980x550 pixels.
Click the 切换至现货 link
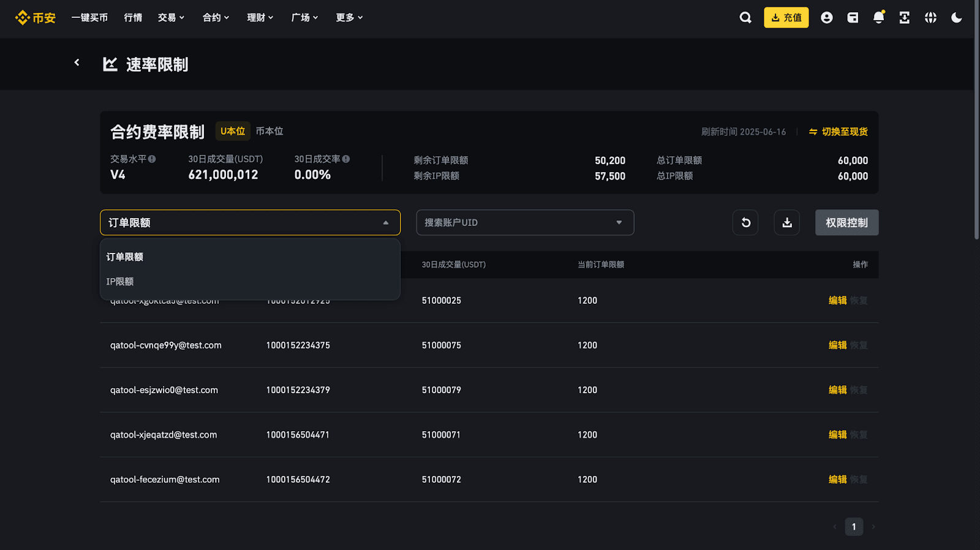tap(838, 132)
